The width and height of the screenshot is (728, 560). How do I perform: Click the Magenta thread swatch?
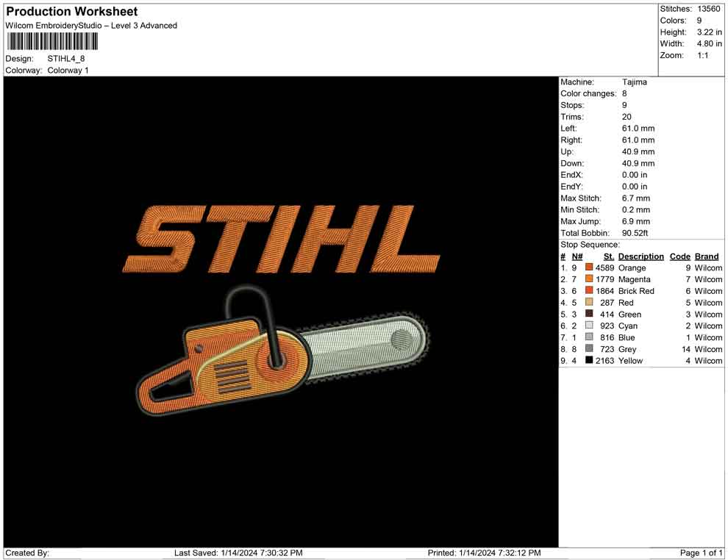pyautogui.click(x=588, y=279)
